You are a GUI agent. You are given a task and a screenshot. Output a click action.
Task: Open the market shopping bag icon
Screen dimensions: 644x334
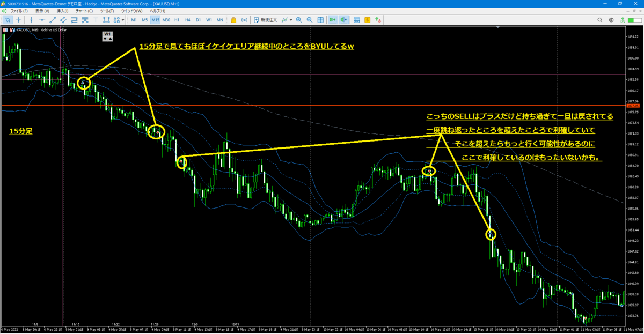pos(233,20)
